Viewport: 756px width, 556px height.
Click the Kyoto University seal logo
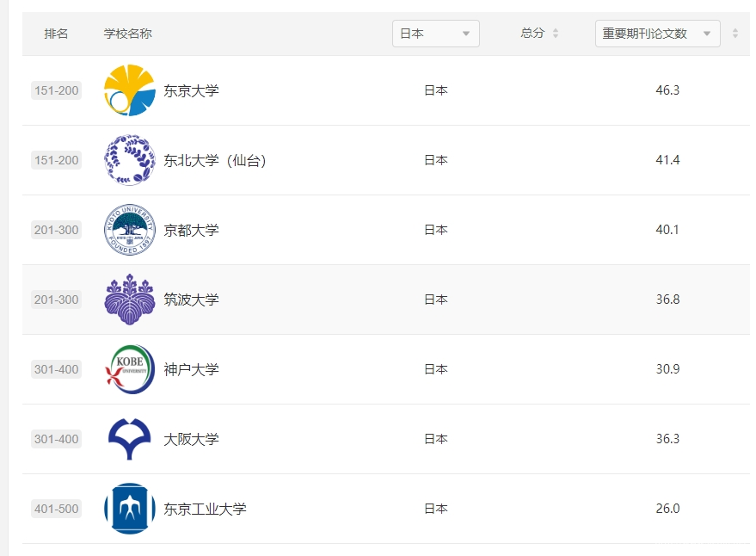(130, 230)
